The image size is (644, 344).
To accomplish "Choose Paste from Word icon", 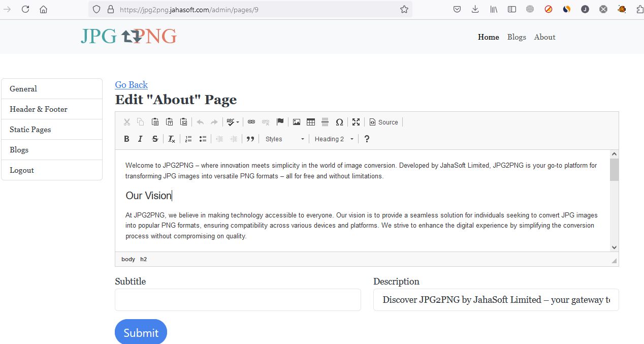I will point(184,122).
